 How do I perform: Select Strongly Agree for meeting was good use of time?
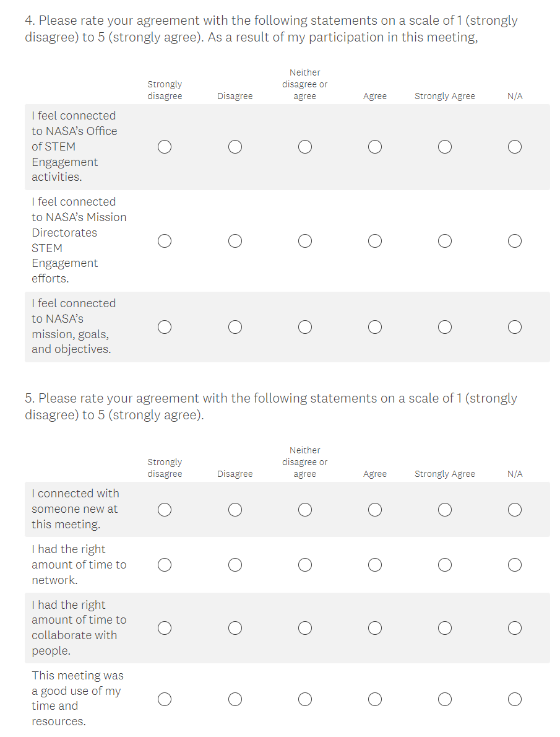[444, 699]
